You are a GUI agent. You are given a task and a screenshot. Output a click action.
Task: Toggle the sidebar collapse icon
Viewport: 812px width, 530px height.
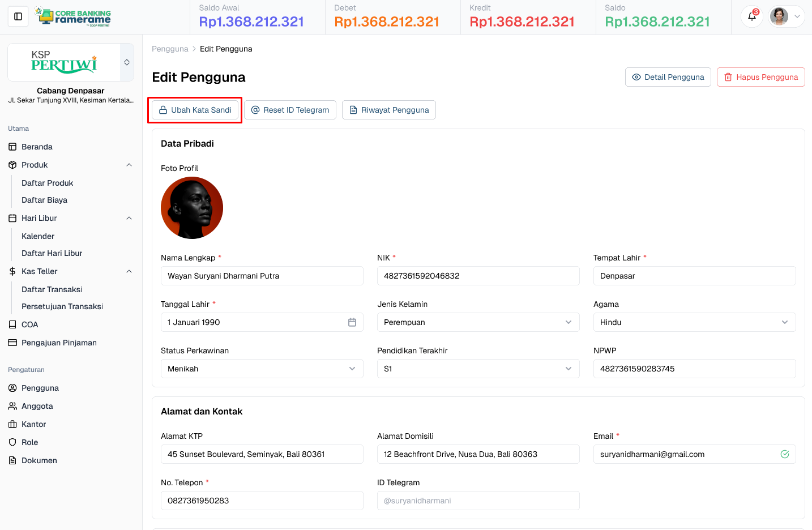18,16
